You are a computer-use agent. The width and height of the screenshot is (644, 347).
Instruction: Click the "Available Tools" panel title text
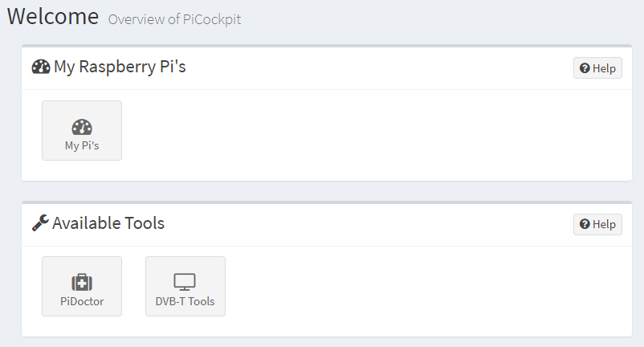(x=108, y=223)
